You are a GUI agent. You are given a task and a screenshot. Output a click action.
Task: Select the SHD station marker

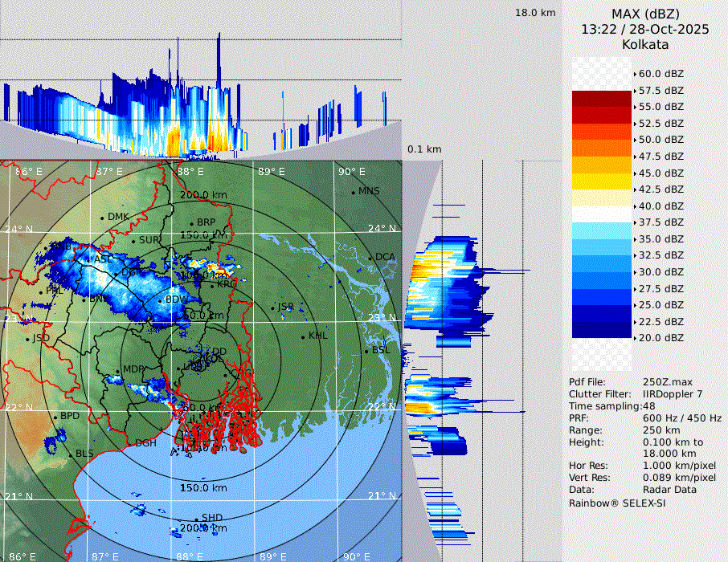coord(196,519)
